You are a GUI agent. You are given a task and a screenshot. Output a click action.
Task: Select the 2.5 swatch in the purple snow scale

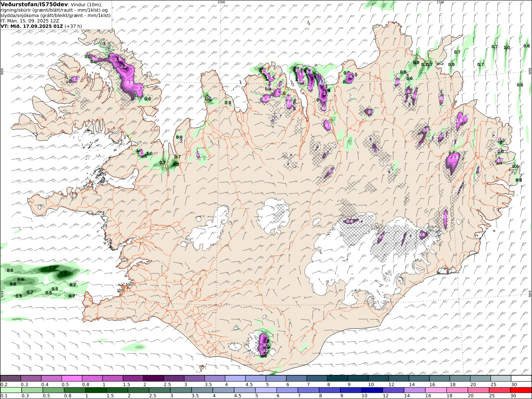click(x=174, y=378)
